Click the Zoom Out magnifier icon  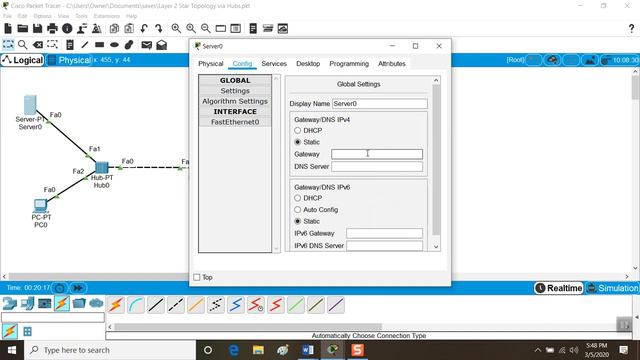click(206, 29)
